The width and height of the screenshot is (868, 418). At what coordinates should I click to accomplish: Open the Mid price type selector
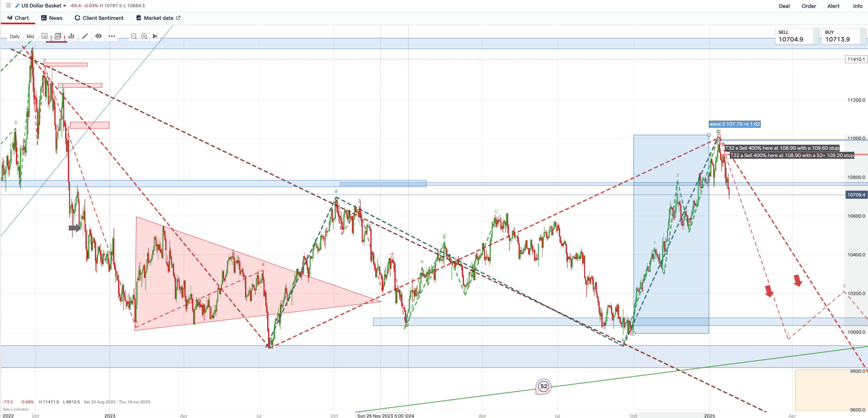pyautogui.click(x=30, y=36)
